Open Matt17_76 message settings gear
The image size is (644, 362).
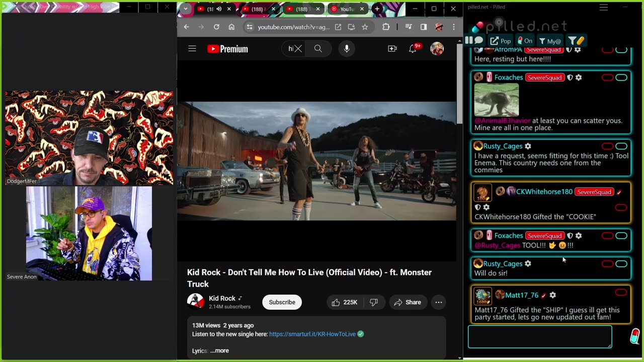552,295
